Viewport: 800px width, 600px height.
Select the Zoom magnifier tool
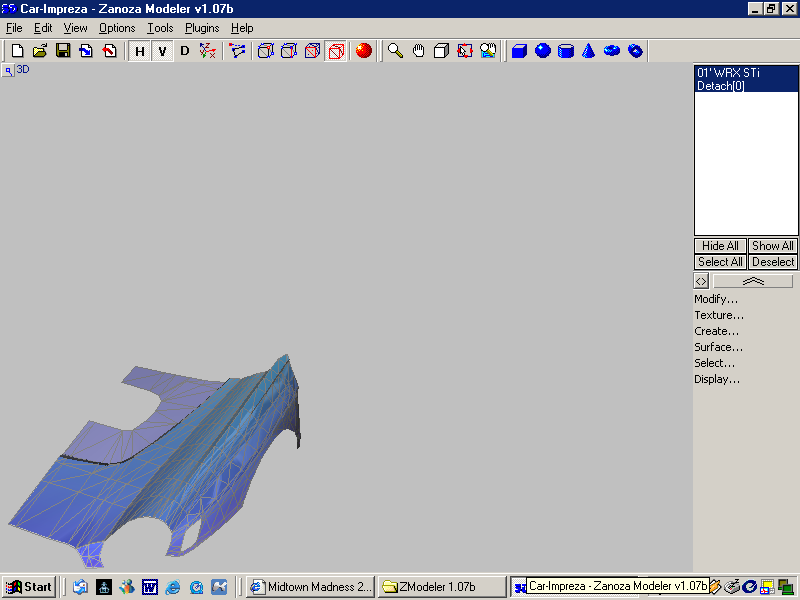pyautogui.click(x=396, y=50)
